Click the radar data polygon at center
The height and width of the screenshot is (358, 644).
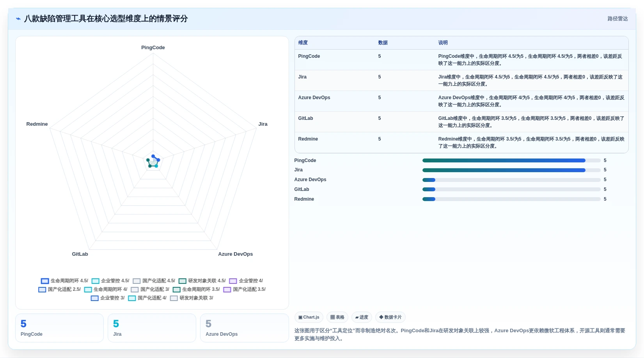coord(153,161)
